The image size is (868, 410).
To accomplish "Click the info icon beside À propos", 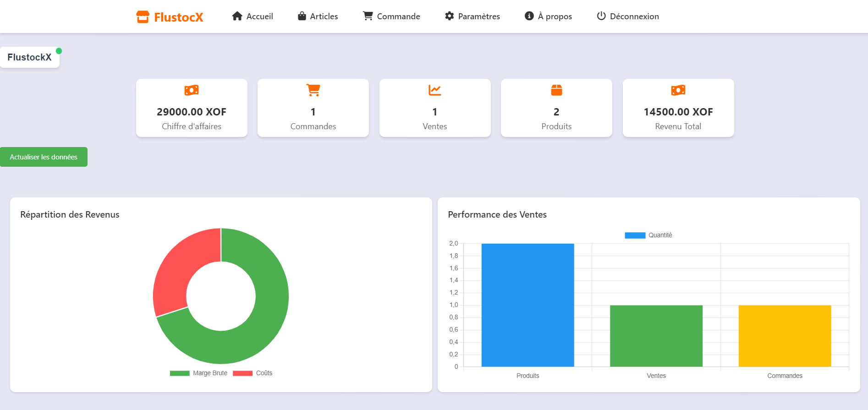I will pos(529,16).
